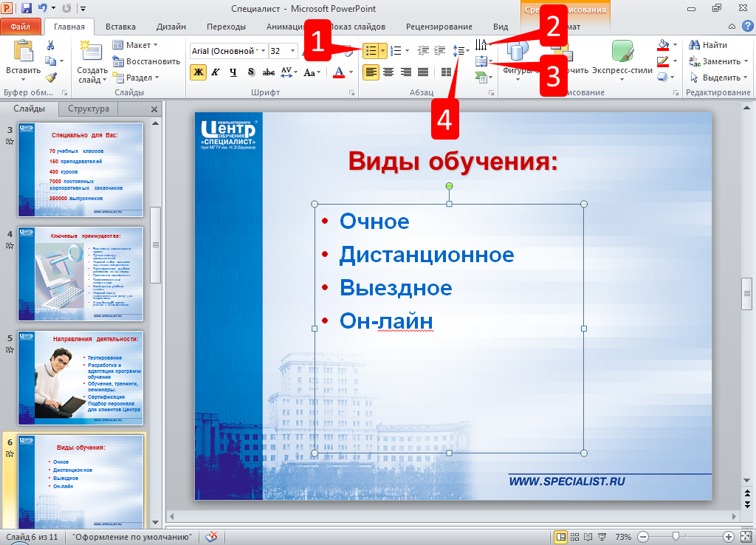Click the bulleted list button
The width and height of the screenshot is (756, 545).
[x=371, y=51]
